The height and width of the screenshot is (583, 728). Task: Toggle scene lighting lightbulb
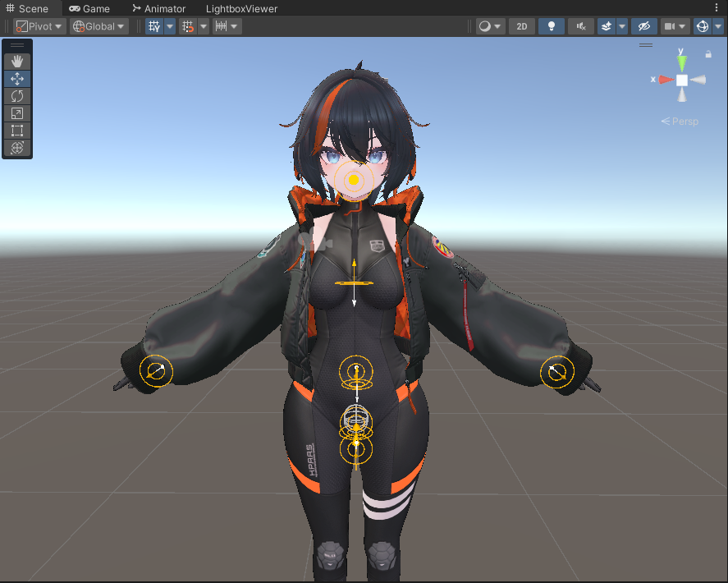[x=551, y=26]
